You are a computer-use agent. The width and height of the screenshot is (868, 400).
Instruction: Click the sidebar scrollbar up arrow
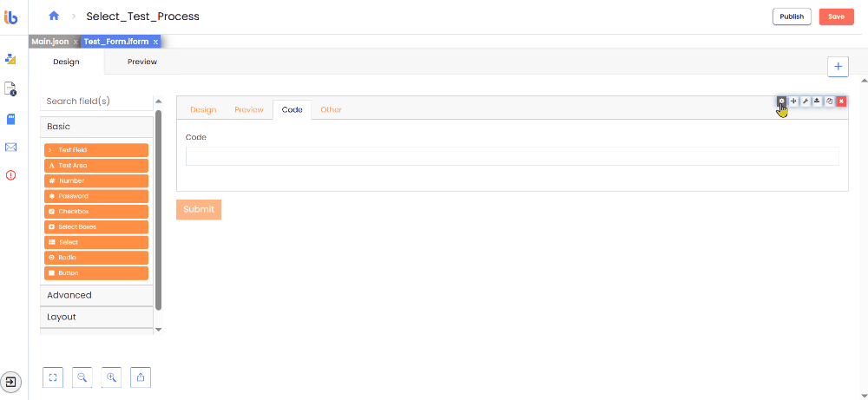click(158, 102)
